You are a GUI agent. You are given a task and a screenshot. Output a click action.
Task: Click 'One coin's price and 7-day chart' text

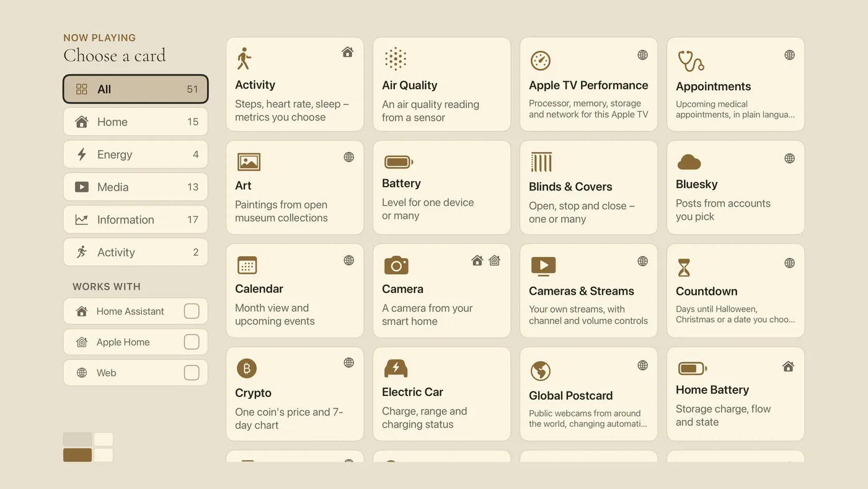[289, 418]
